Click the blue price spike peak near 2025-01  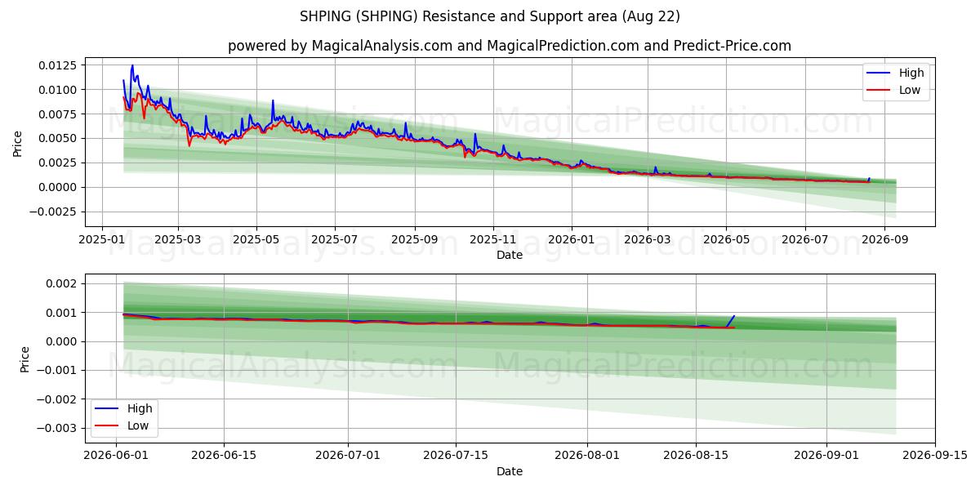tap(132, 66)
